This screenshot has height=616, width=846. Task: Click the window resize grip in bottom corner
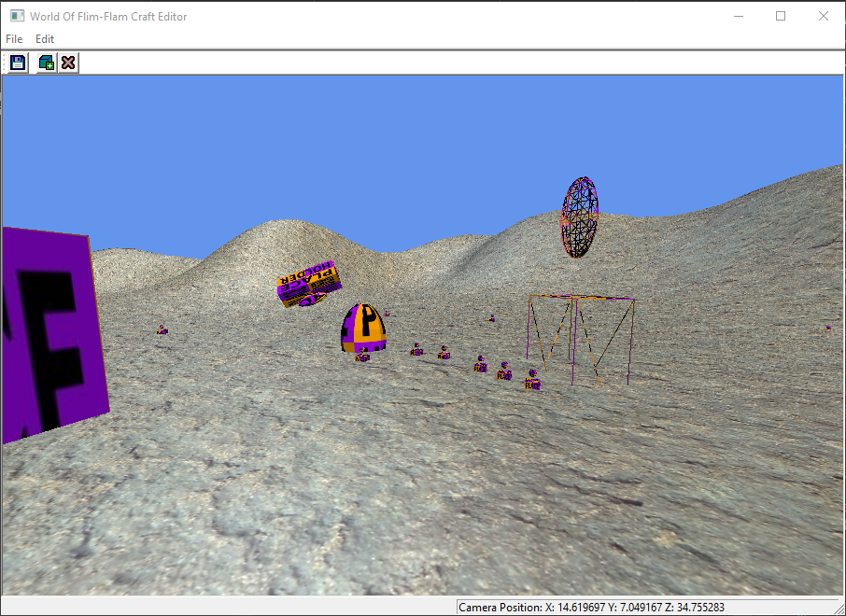tap(839, 609)
